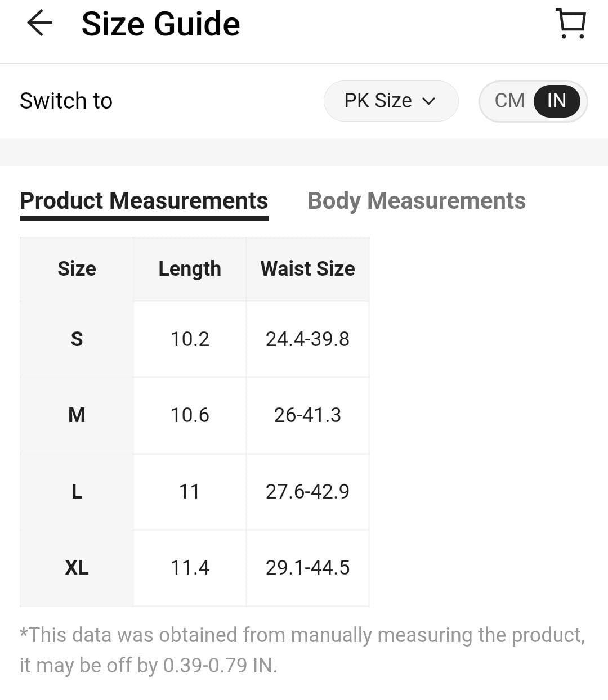Select the S size row label
Screen dimensions: 608x700
click(77, 339)
